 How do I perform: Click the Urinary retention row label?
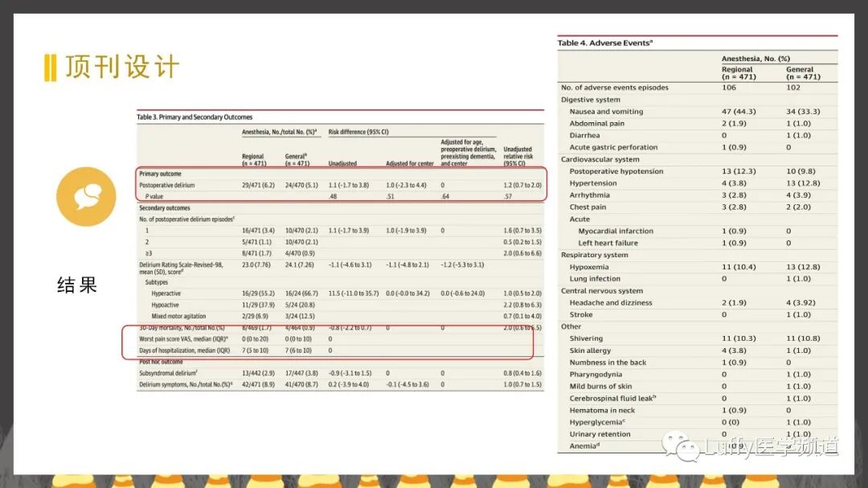[x=600, y=434]
